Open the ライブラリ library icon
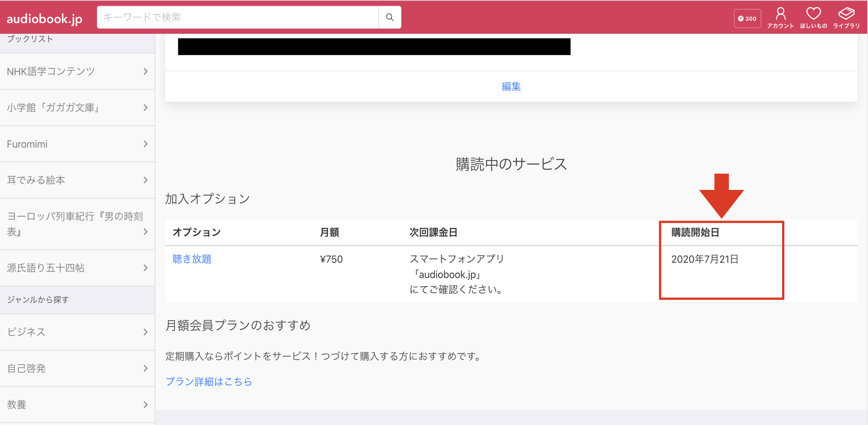The height and width of the screenshot is (425, 868). [846, 18]
